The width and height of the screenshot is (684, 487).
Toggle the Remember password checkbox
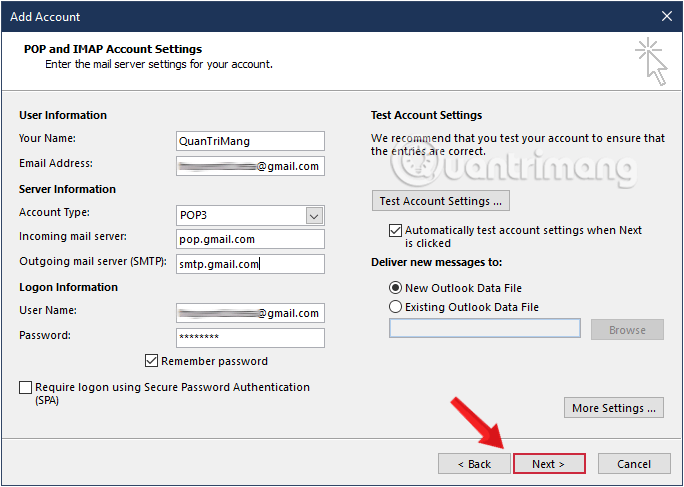pyautogui.click(x=151, y=361)
